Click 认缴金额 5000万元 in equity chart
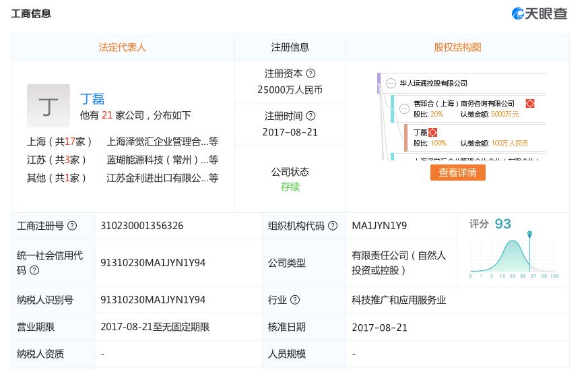The width and height of the screenshot is (588, 370). tap(490, 114)
